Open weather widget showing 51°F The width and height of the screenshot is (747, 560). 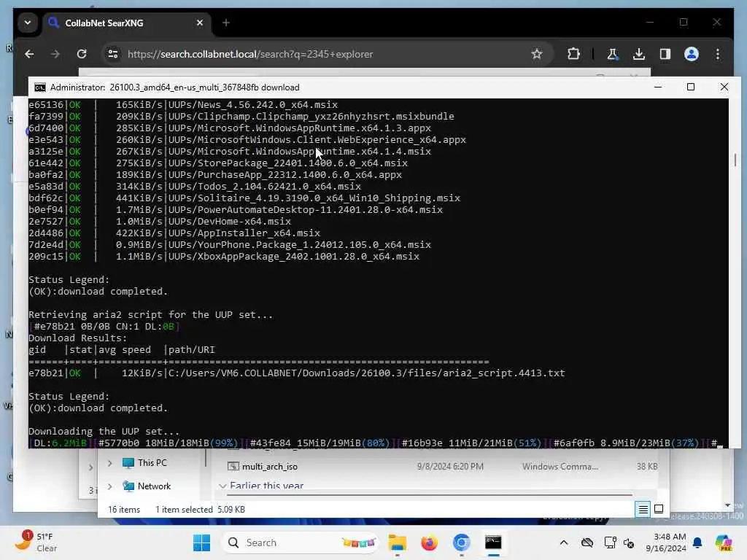pos(36,542)
